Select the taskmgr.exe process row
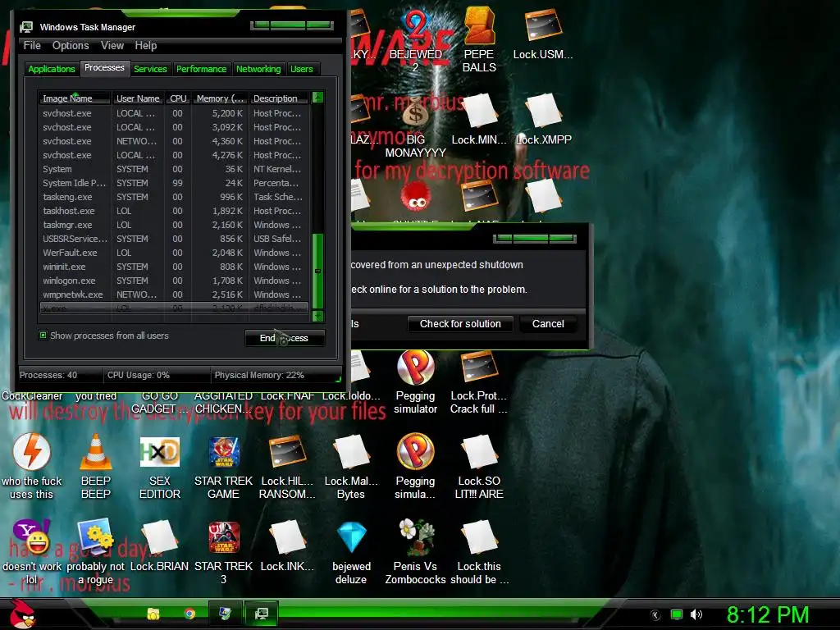This screenshot has height=630, width=840. (174, 225)
